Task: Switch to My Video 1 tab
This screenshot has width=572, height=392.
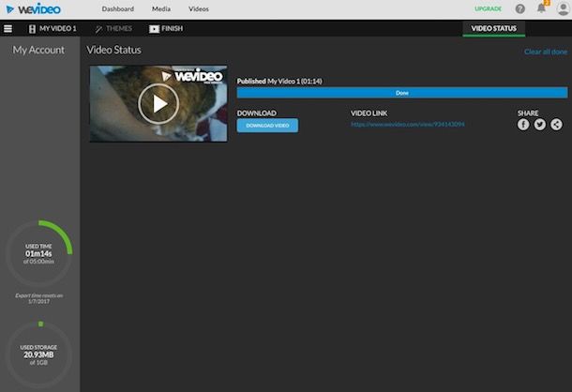Action: tap(53, 29)
